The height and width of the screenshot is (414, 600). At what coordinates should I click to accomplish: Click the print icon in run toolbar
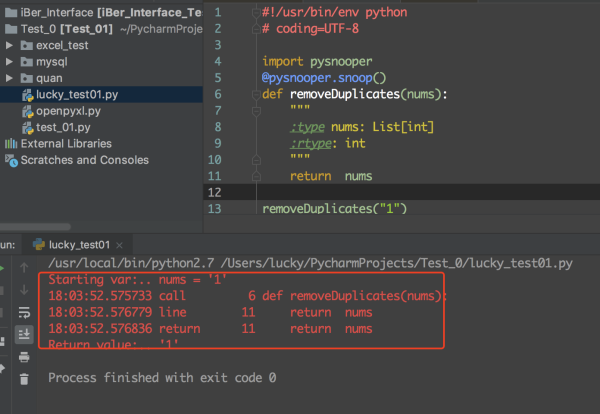point(24,357)
